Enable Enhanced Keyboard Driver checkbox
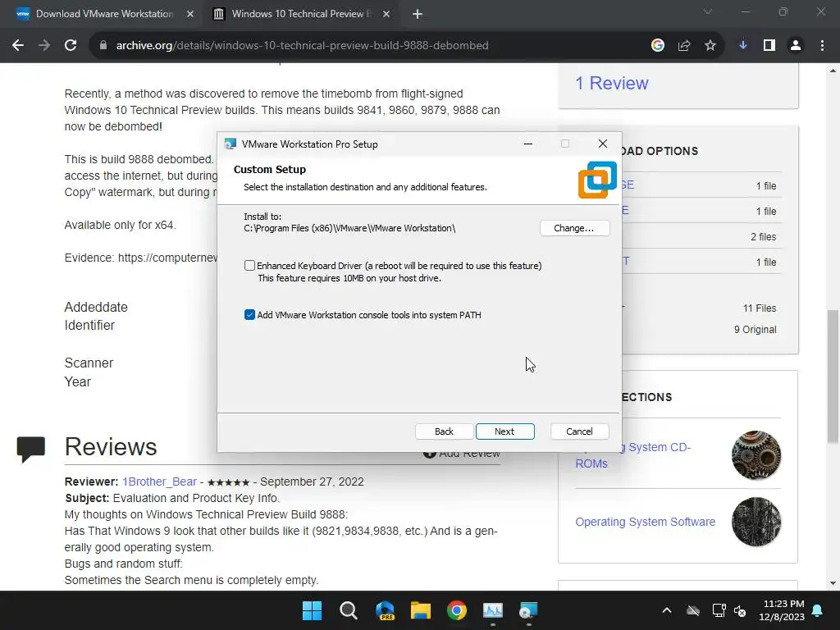This screenshot has height=630, width=840. (x=249, y=265)
